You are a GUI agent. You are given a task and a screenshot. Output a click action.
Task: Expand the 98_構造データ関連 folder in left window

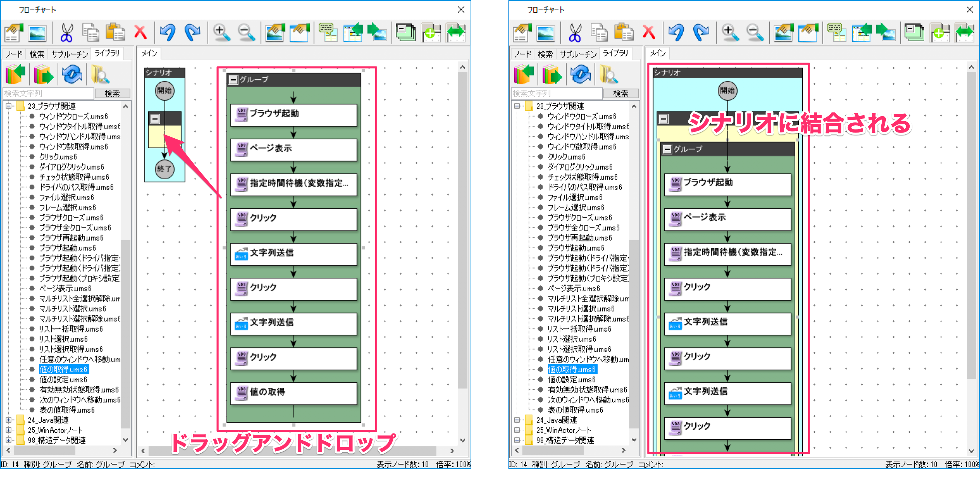(x=9, y=440)
